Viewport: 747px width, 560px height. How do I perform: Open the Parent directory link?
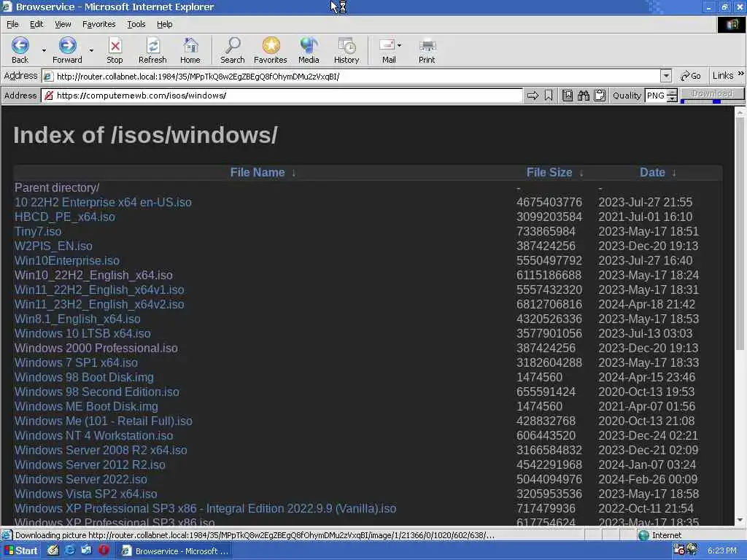57,187
